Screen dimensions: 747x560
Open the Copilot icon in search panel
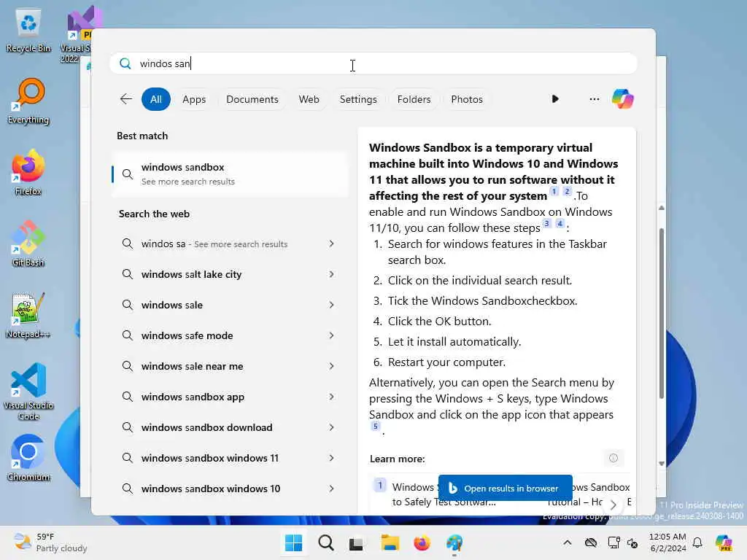click(623, 99)
